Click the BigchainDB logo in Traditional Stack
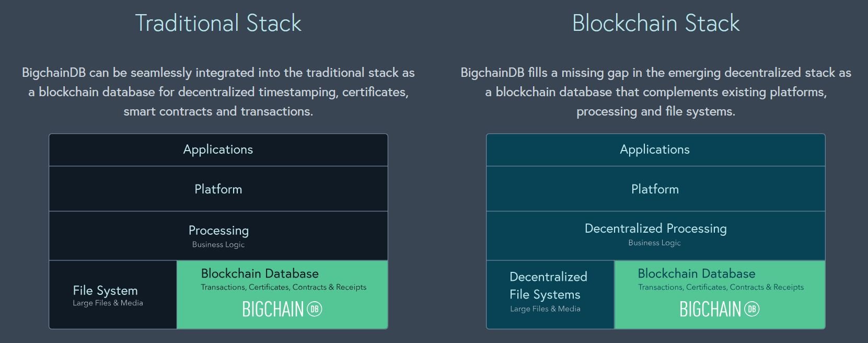 click(x=282, y=309)
